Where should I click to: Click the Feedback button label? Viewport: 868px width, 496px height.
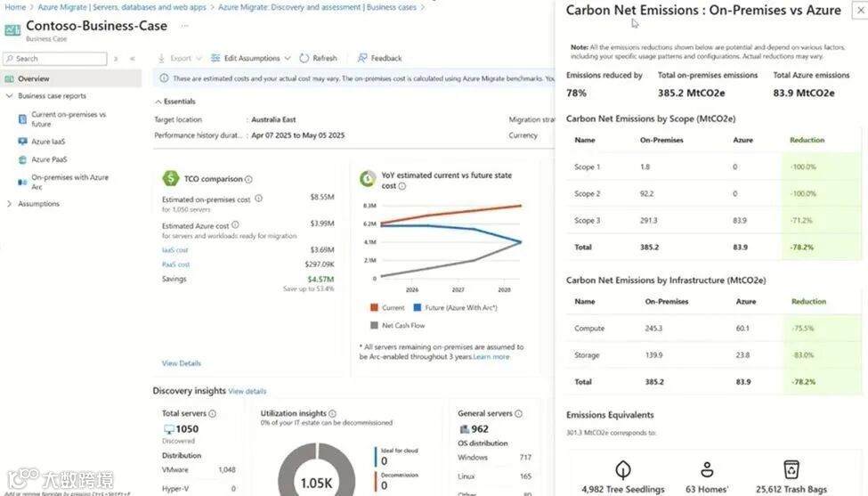[x=386, y=58]
